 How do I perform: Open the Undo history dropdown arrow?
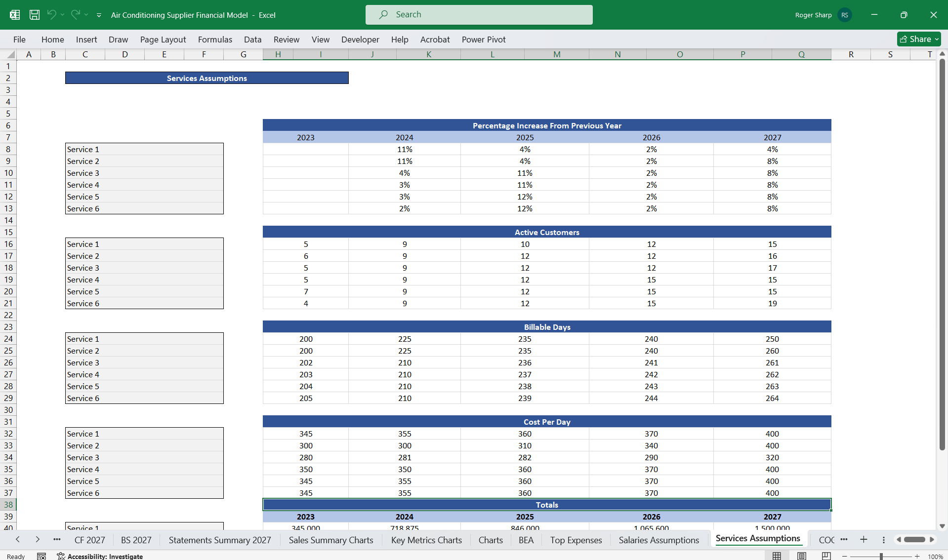pos(62,15)
